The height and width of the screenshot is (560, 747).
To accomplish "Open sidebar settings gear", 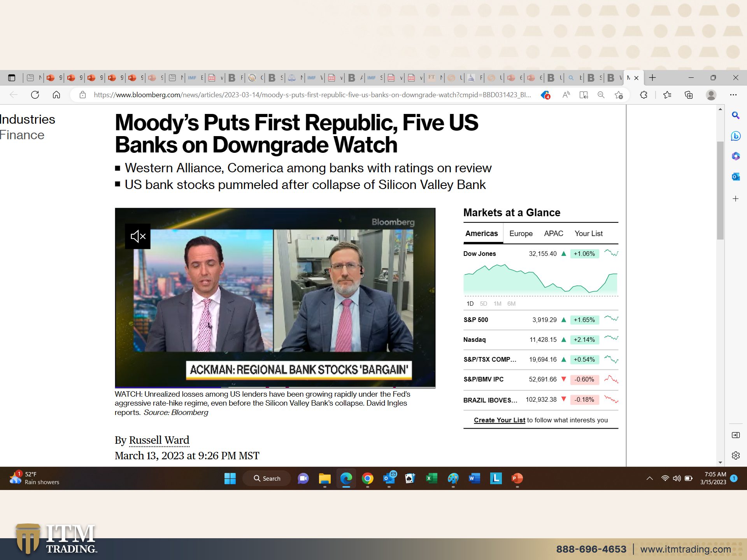I will (x=735, y=455).
